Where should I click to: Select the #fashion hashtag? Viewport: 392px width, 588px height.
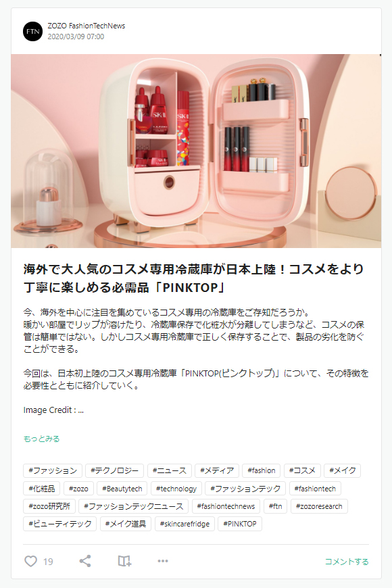(x=262, y=470)
